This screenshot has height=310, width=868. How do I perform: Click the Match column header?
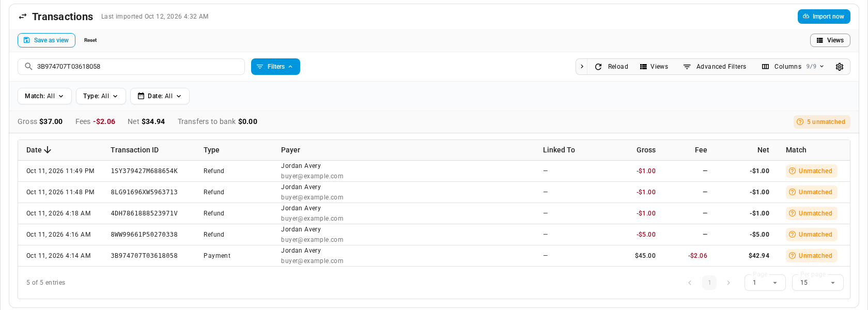click(x=796, y=150)
